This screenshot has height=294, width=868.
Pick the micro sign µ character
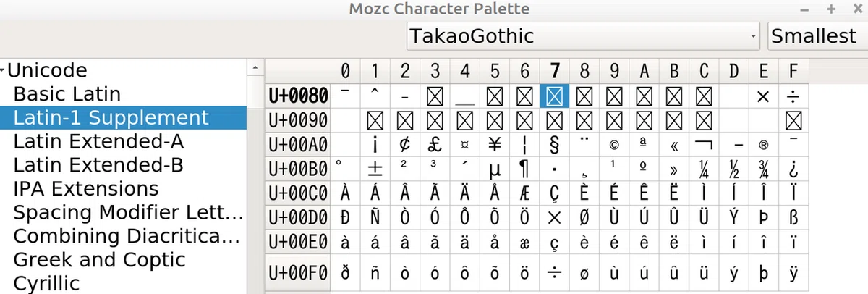[x=495, y=169]
